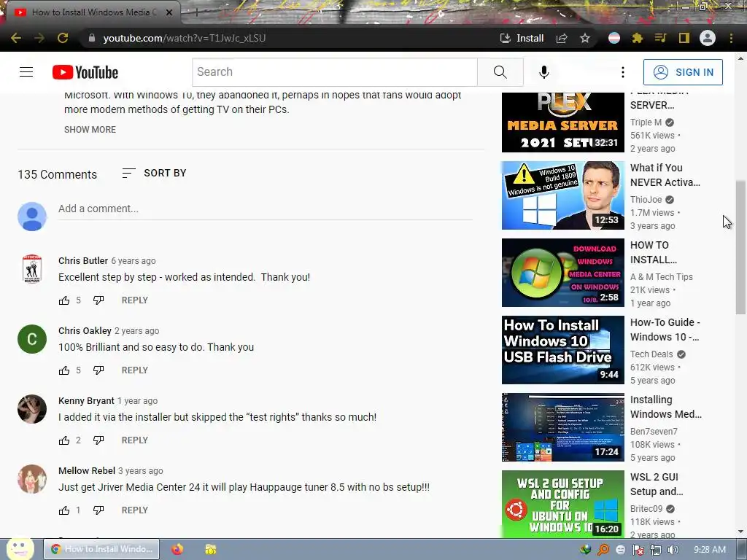Screen dimensions: 747x560
Task: Open Chris Oakley's channel name
Action: [85, 330]
